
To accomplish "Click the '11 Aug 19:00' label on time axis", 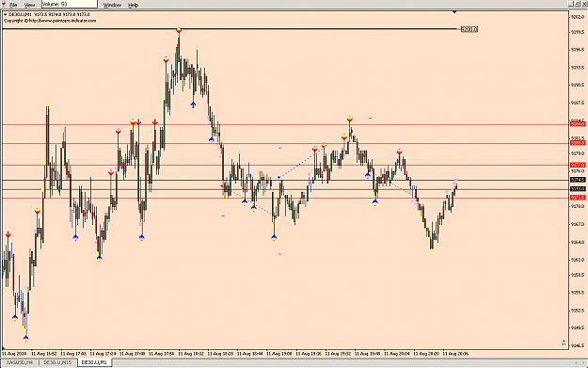I will coord(279,353).
